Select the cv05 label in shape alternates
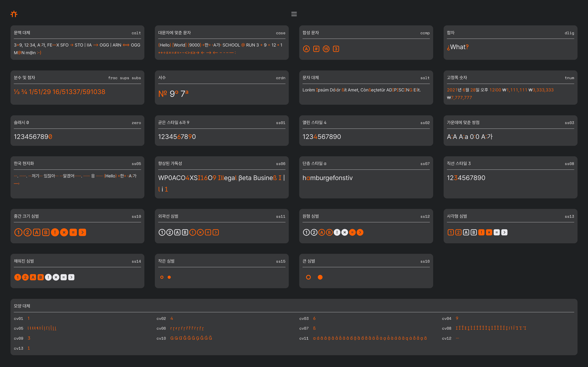Image resolution: width=588 pixels, height=367 pixels. pos(19,328)
